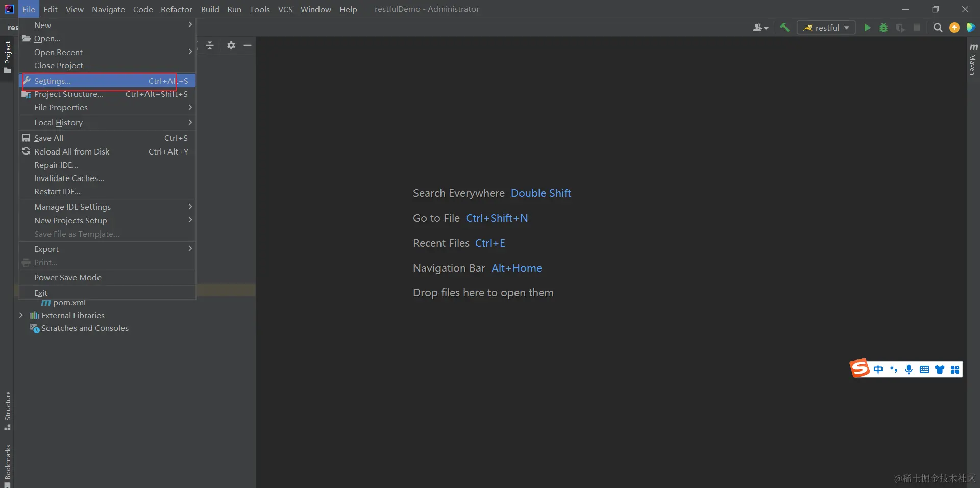This screenshot has width=980, height=488.
Task: Open the View menu
Action: (x=75, y=9)
